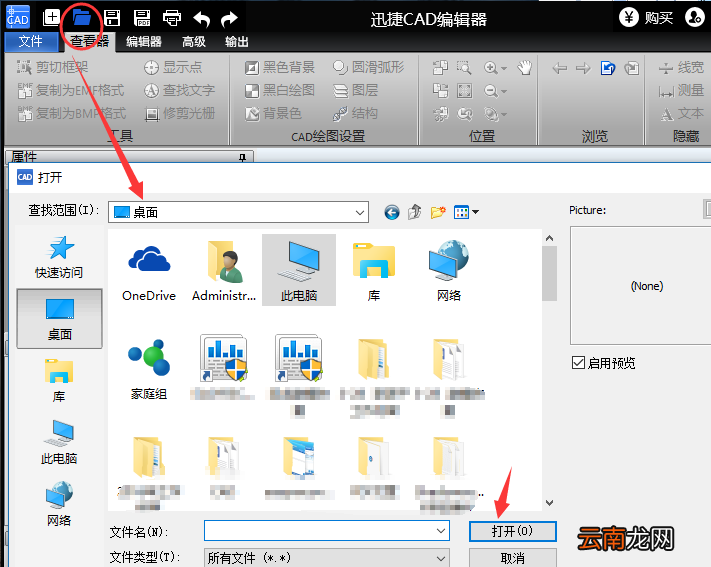
Task: Toggle 黑色背景 setting
Action: tap(279, 67)
